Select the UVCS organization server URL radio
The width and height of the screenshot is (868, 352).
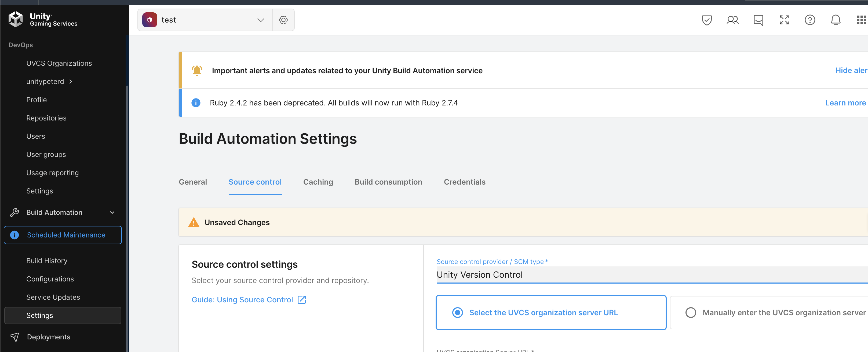[457, 313]
